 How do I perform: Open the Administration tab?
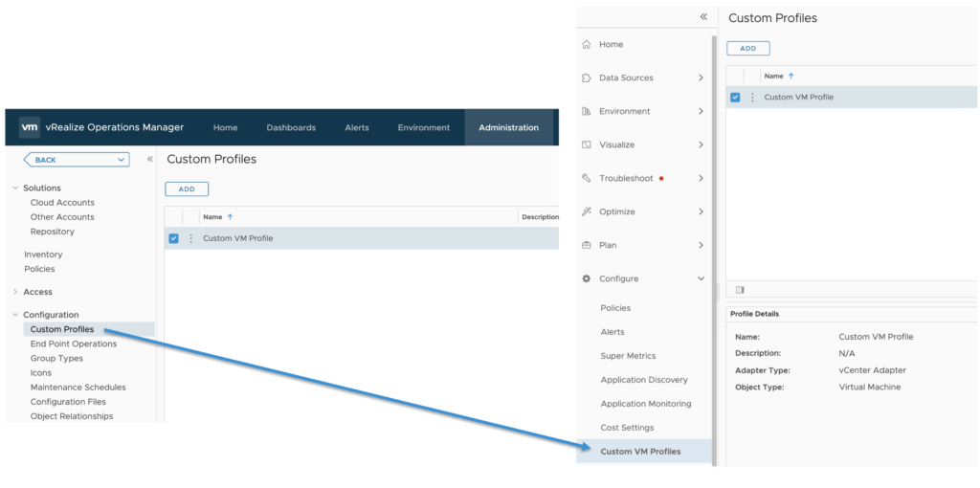tap(508, 127)
